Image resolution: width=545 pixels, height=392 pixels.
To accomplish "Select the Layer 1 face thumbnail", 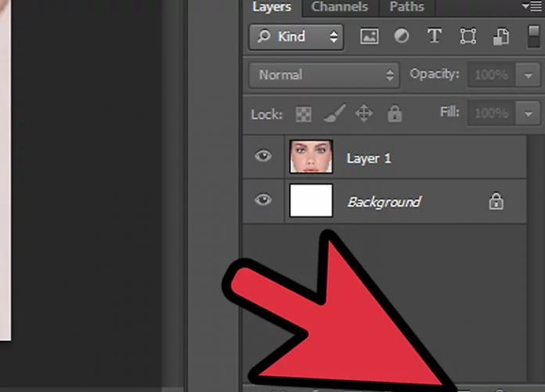I will [x=311, y=156].
